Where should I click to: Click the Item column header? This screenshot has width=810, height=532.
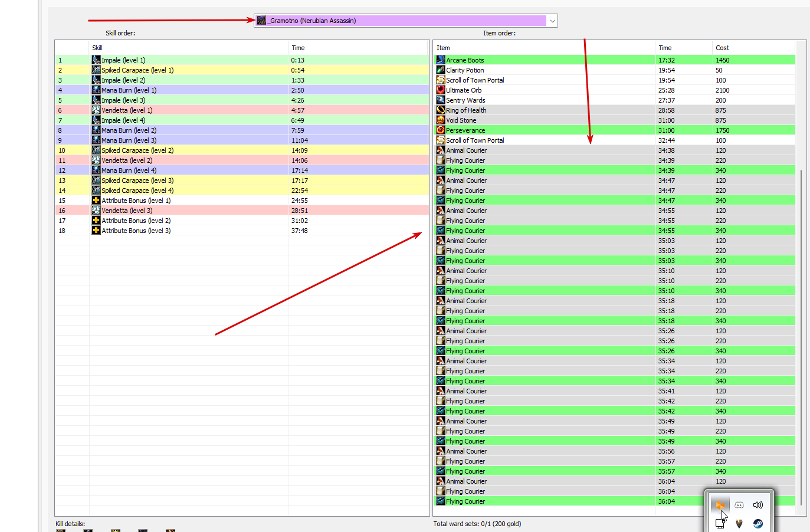point(545,48)
